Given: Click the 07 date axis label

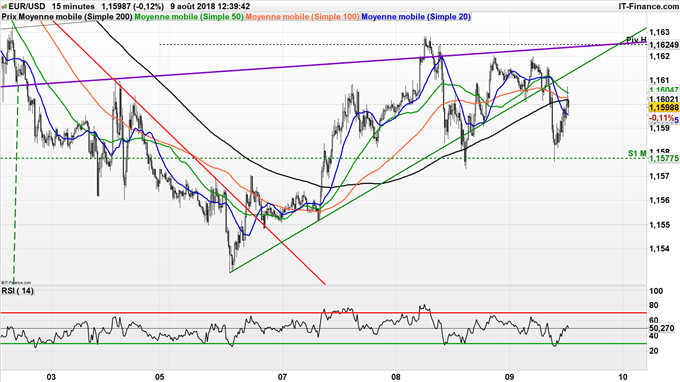Looking at the screenshot, I should [x=282, y=376].
